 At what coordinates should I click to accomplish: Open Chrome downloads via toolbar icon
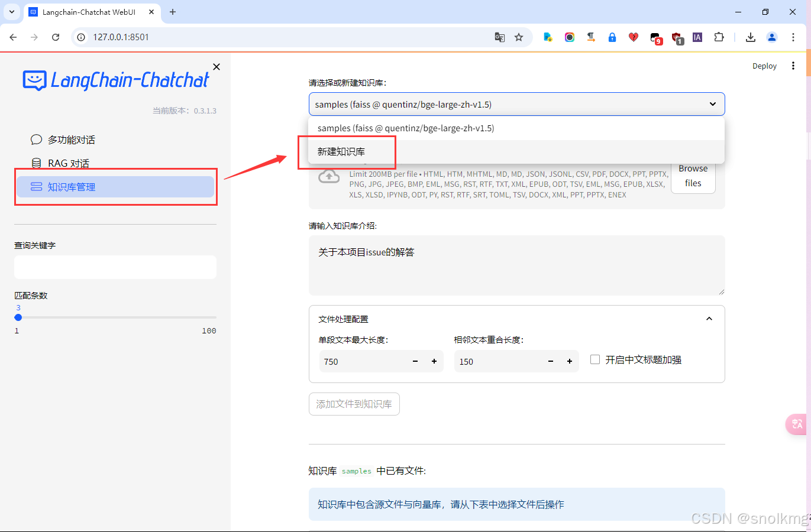point(750,37)
